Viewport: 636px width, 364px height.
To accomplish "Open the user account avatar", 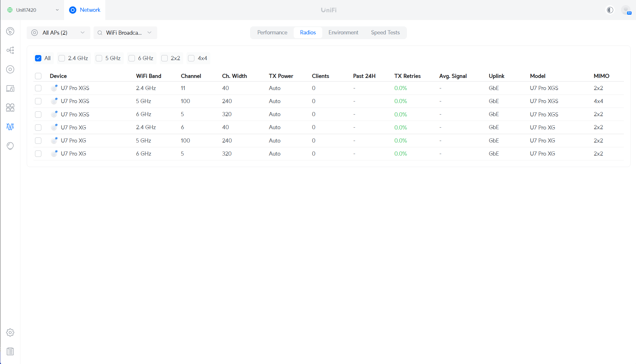I will pyautogui.click(x=626, y=10).
